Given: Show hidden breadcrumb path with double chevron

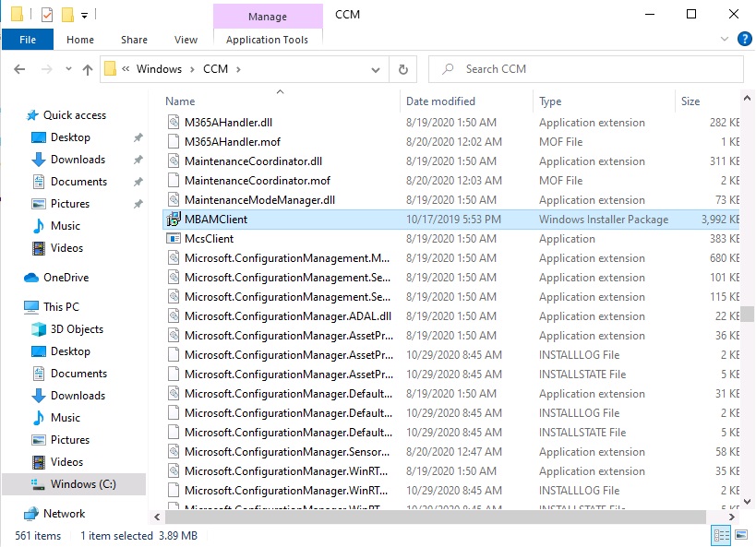Looking at the screenshot, I should click(x=126, y=69).
